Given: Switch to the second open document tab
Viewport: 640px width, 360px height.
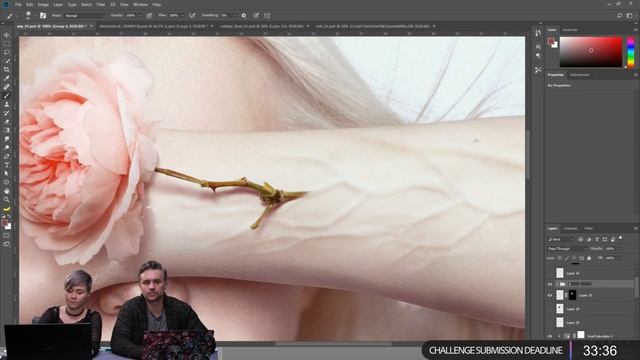Looking at the screenshot, I should (x=153, y=26).
